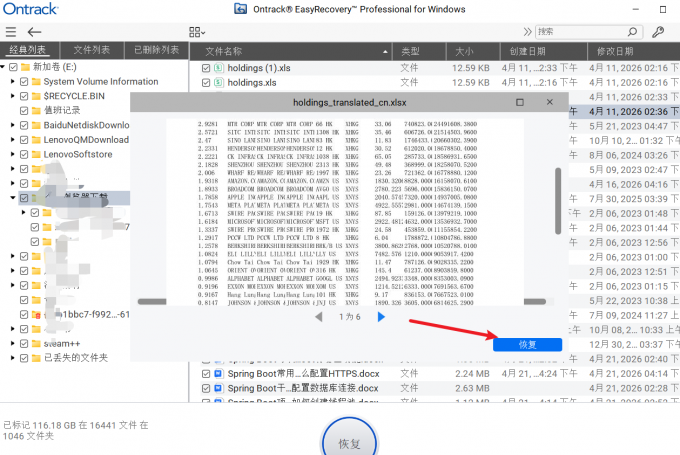Expand the 已丢失的文件夹 node
680x455 pixels.
tap(13, 358)
